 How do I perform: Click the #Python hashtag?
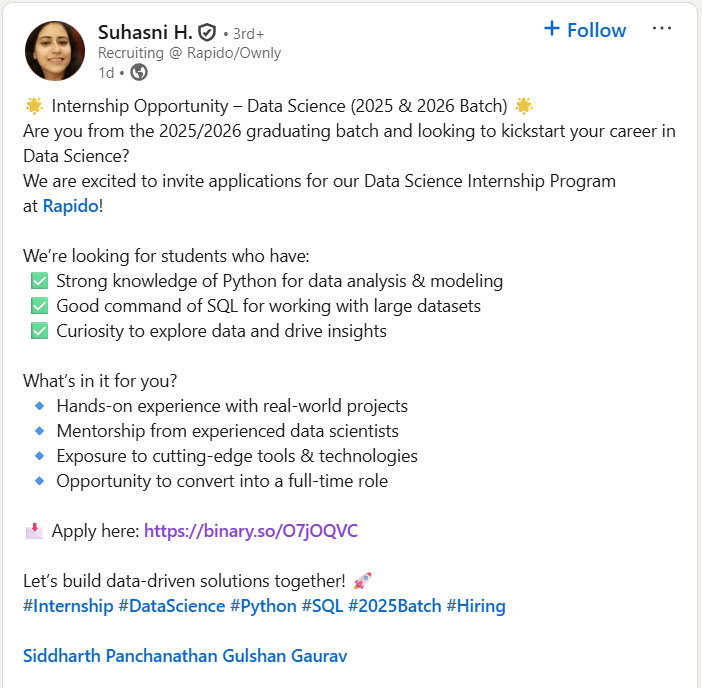click(x=263, y=606)
